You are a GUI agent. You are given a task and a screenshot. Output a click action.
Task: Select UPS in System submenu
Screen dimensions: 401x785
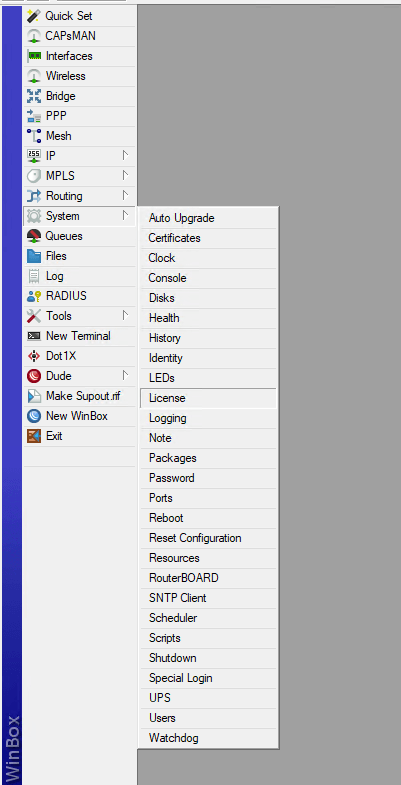pos(208,699)
